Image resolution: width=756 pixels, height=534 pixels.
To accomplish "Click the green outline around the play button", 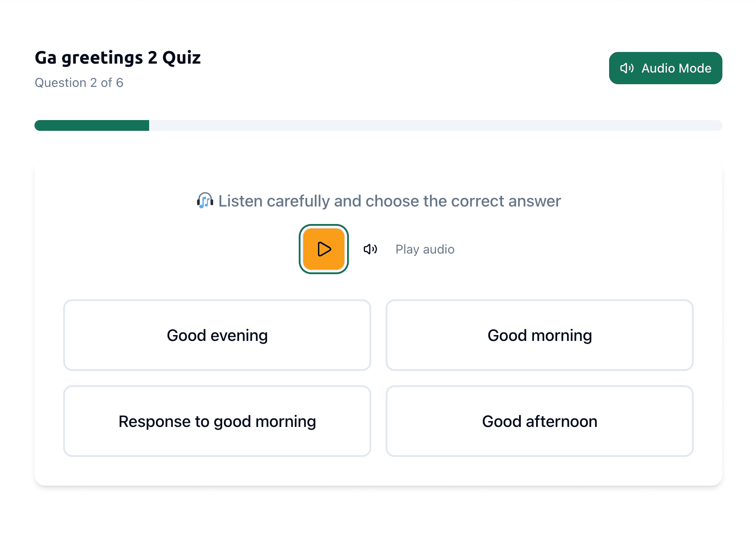I will pos(301,249).
